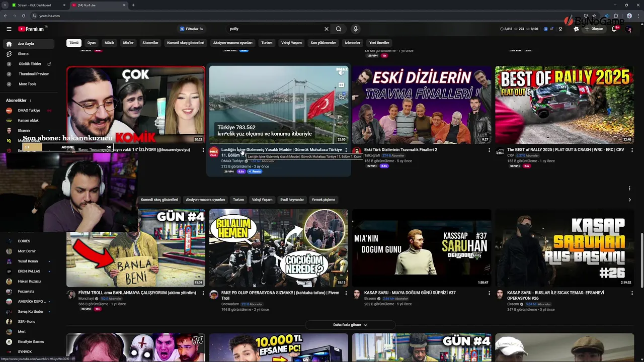
Task: Click the YouTube Premium logo
Action: click(x=32, y=29)
